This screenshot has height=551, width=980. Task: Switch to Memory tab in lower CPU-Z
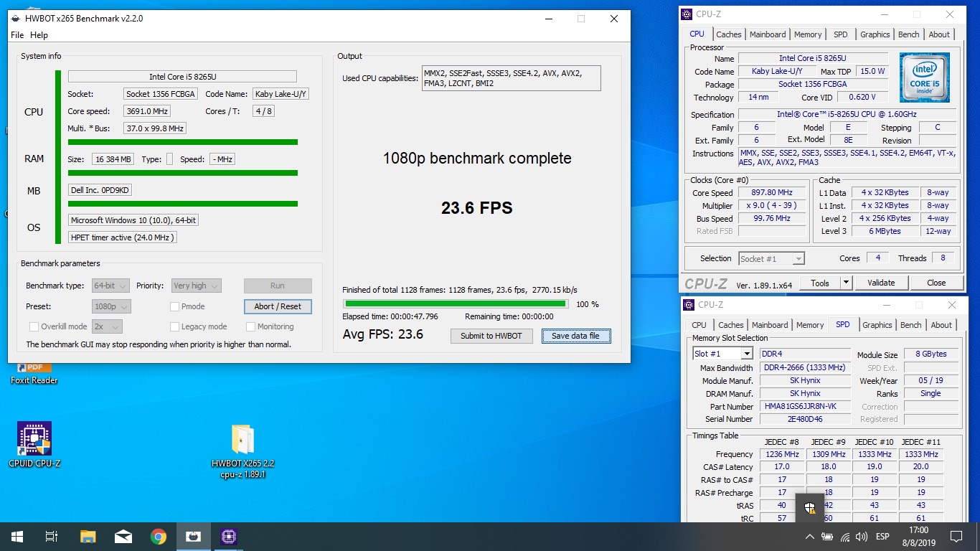pos(810,325)
